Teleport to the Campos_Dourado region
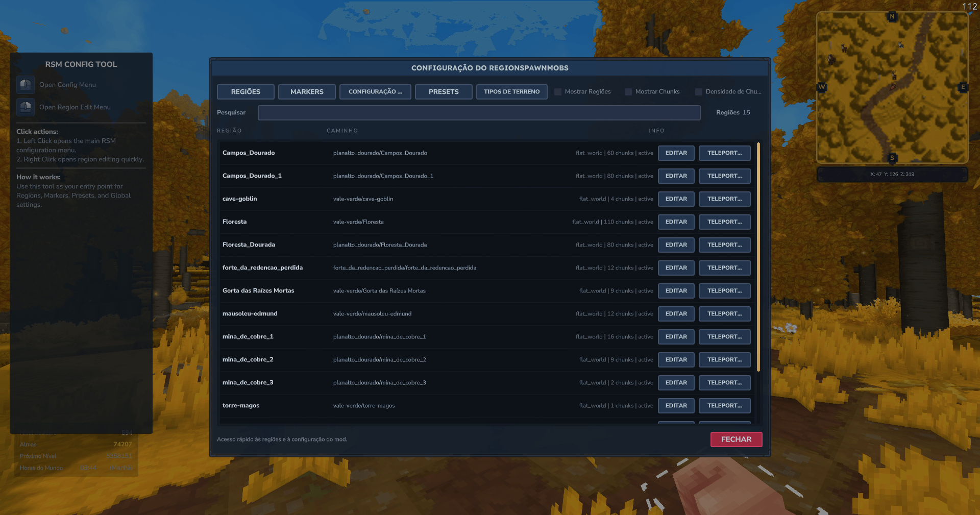The height and width of the screenshot is (515, 980). point(725,153)
